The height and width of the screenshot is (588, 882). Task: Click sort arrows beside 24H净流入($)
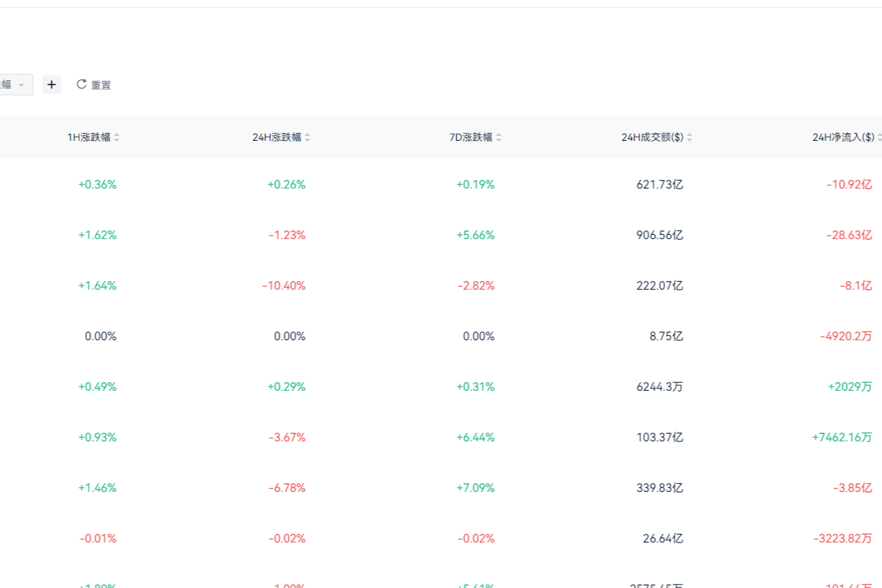click(878, 137)
